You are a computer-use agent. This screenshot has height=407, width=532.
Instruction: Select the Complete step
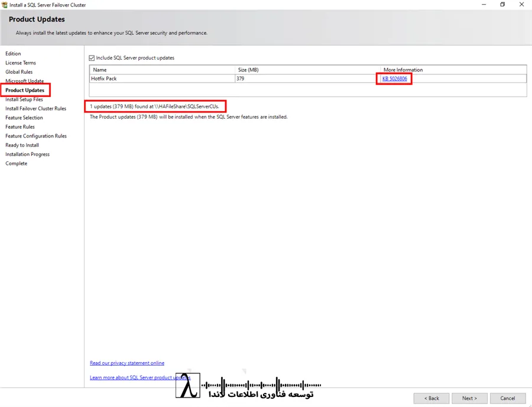pos(17,164)
